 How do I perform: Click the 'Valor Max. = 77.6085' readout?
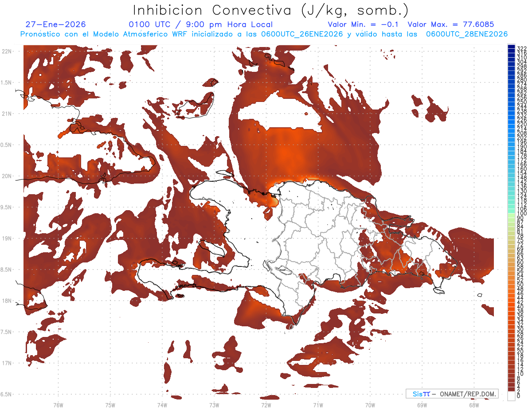coord(450,24)
